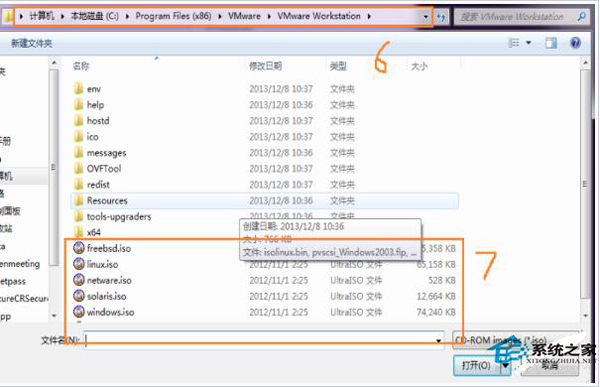Click the navigation pane scrollbar
Viewport: 600px width, 387px height.
[x=54, y=167]
